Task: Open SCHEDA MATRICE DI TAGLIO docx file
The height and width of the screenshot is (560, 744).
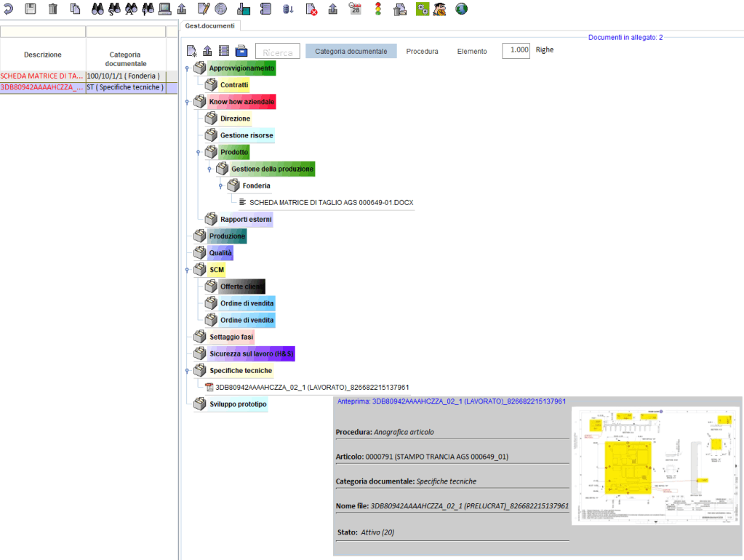Action: 331,203
